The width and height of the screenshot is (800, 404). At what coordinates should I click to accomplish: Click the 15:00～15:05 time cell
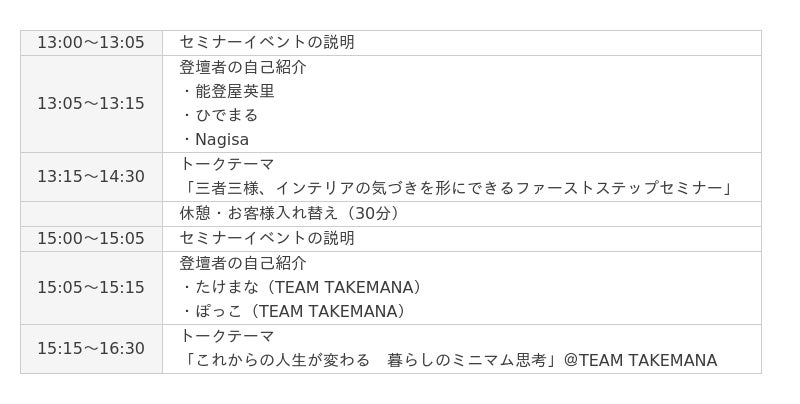point(91,239)
